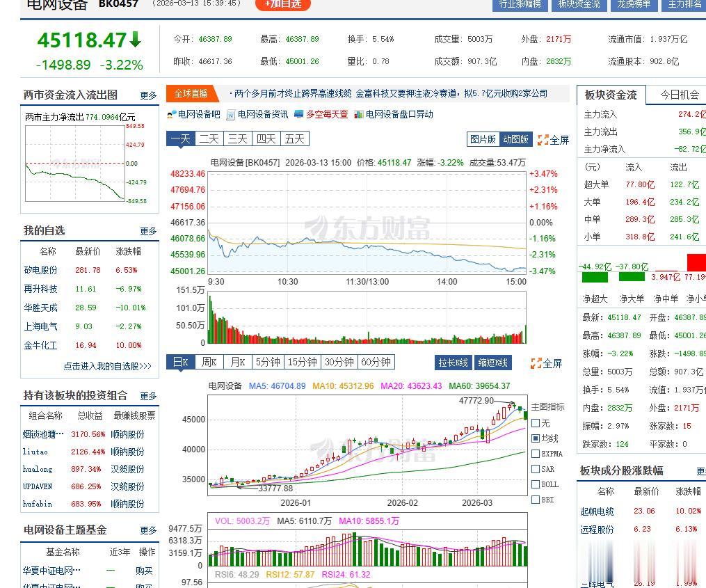The width and height of the screenshot is (706, 588).
Task: Select the 板块资金流 panel tab
Action: (x=611, y=95)
